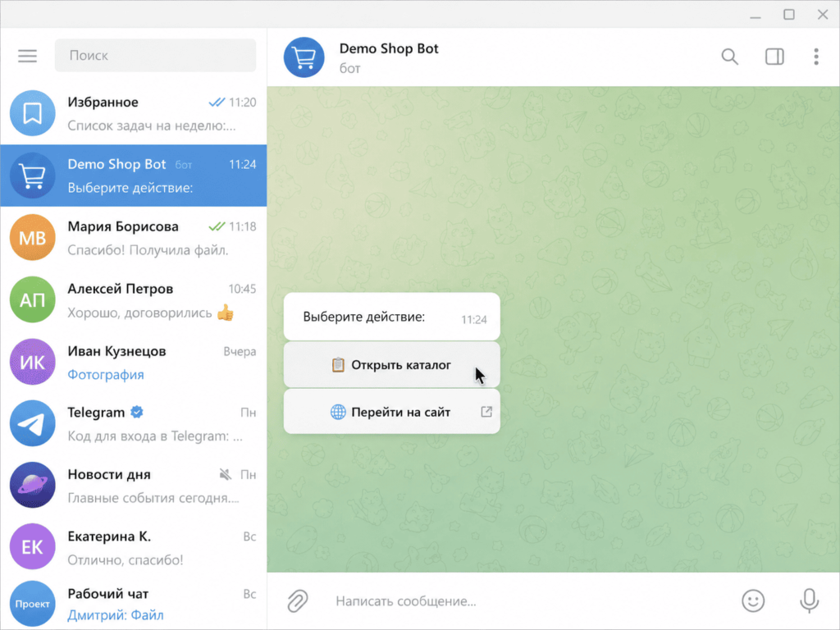Click the Дмитрий: Файл message preview
Viewport: 840px width, 630px height.
[x=116, y=615]
